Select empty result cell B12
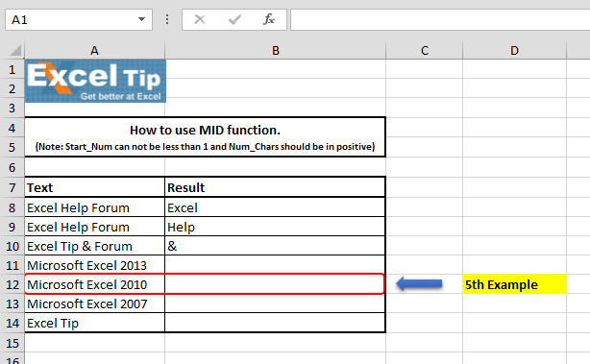The image size is (590, 364). click(275, 284)
